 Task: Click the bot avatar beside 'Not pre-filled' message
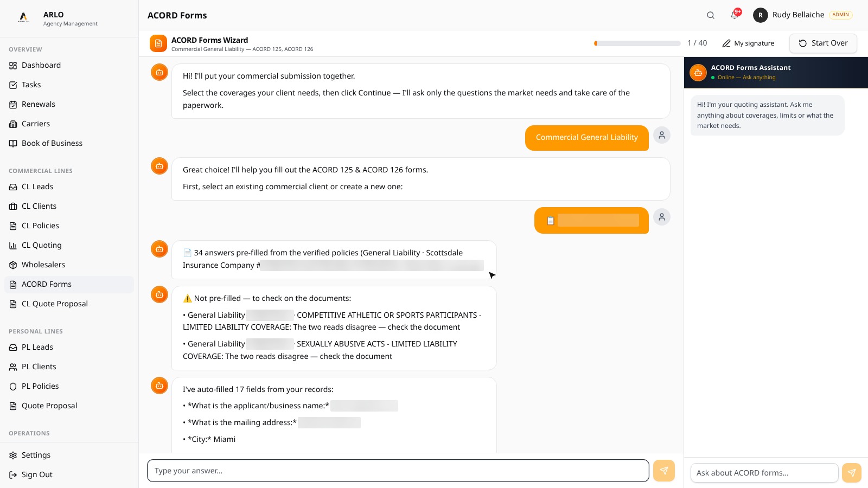pyautogui.click(x=159, y=294)
